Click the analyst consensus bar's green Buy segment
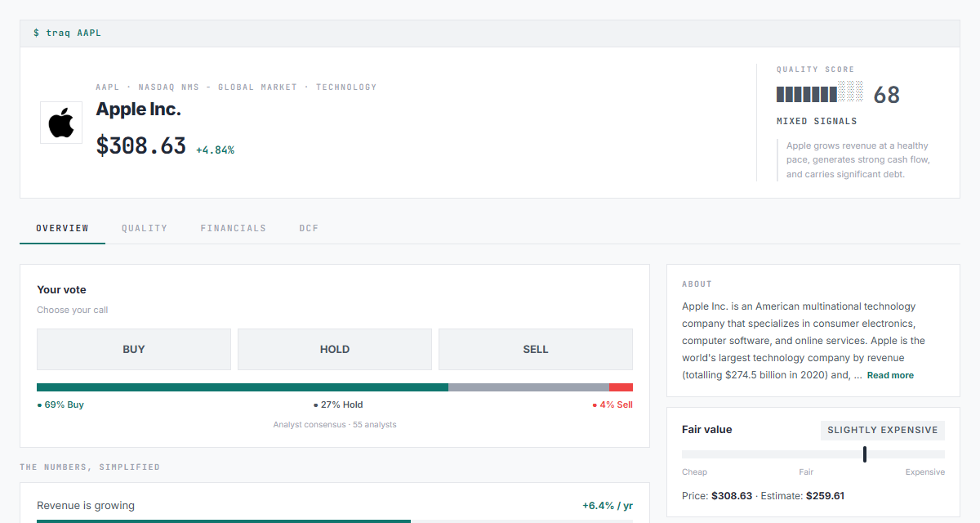This screenshot has width=980, height=523. click(243, 387)
